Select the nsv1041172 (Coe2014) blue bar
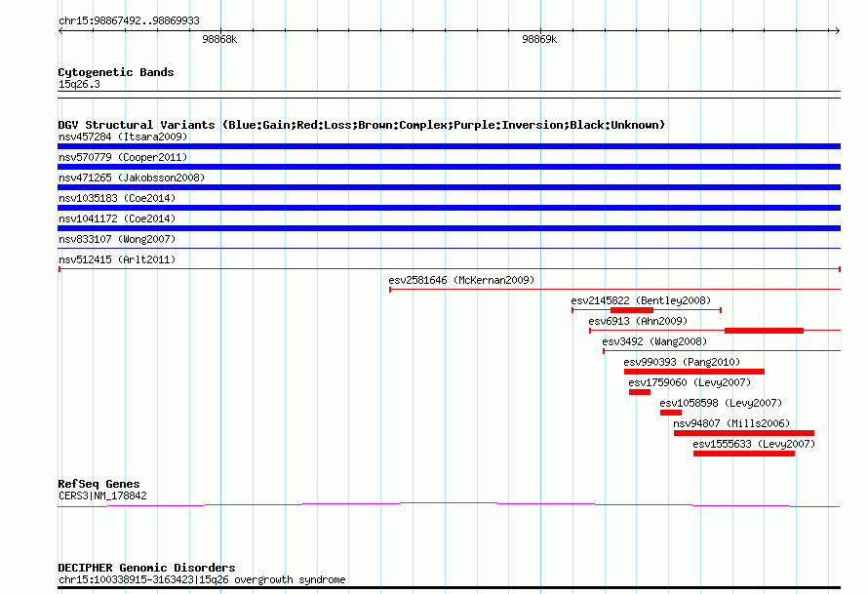The height and width of the screenshot is (594, 868). pyautogui.click(x=449, y=228)
